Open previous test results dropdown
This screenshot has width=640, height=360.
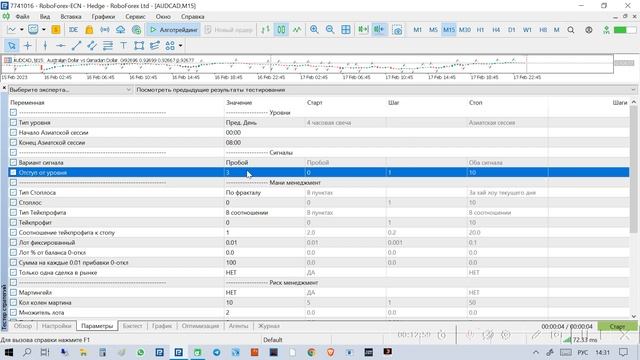click(x=386, y=90)
